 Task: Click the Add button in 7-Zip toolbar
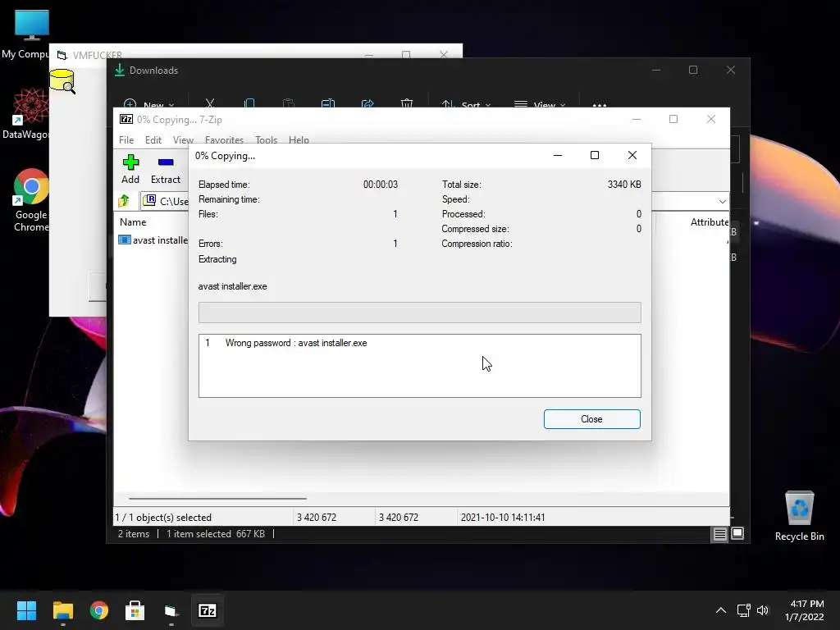point(130,169)
